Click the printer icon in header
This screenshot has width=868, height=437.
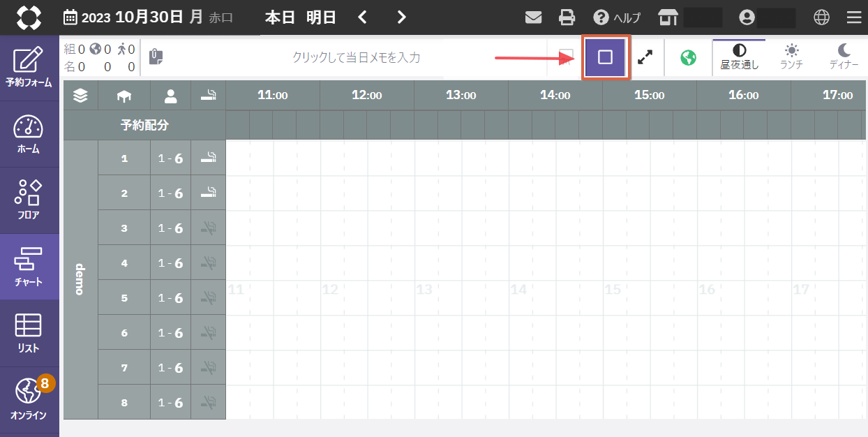[567, 17]
